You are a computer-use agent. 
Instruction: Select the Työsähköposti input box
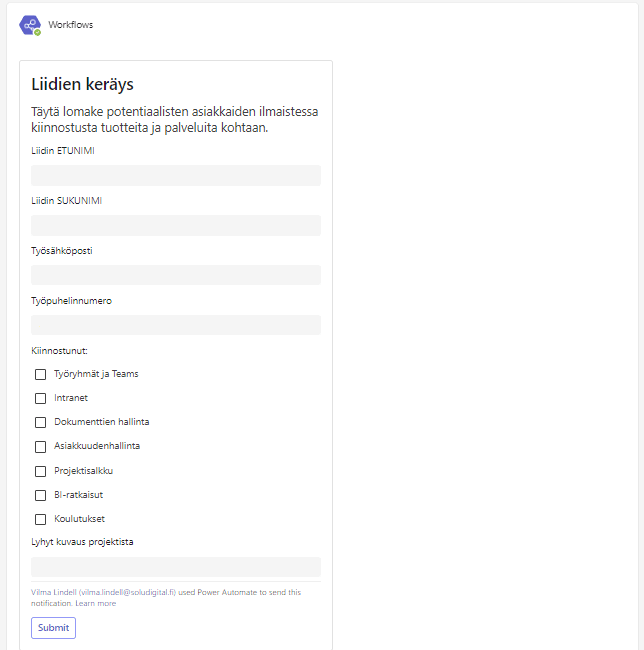[176, 275]
